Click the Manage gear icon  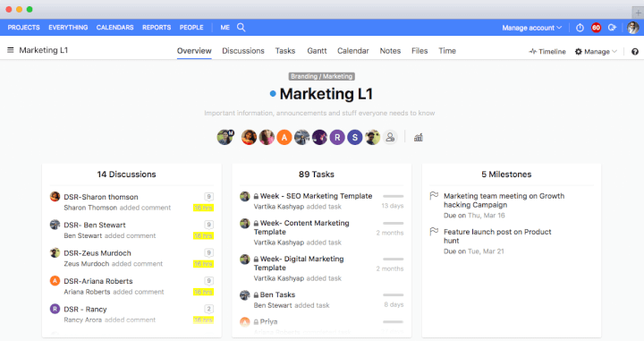tap(579, 51)
